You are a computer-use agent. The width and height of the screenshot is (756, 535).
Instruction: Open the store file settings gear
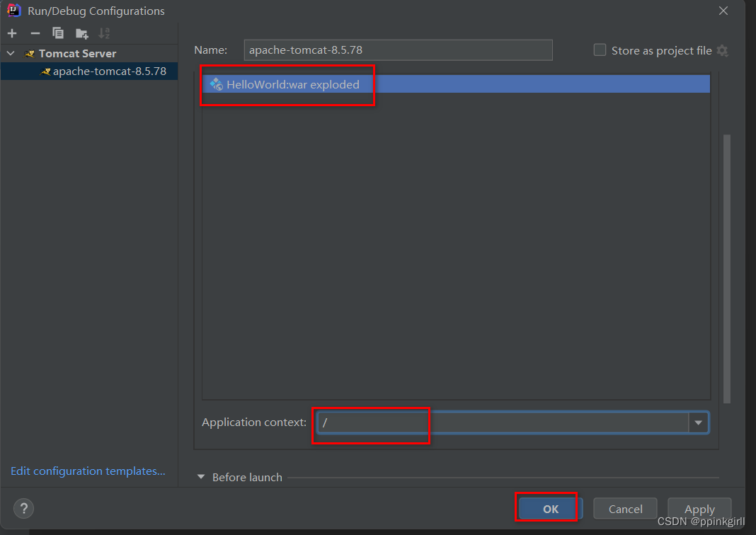[x=722, y=51]
